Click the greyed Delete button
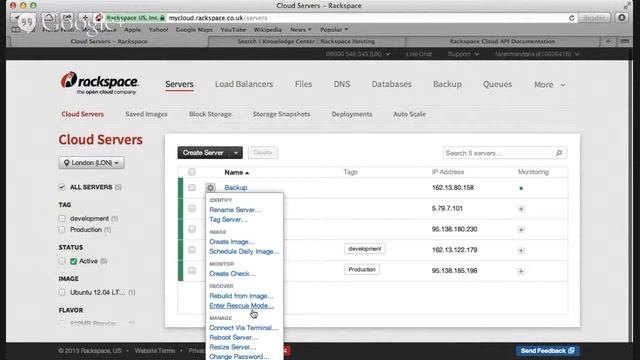The width and height of the screenshot is (640, 360). [262, 153]
